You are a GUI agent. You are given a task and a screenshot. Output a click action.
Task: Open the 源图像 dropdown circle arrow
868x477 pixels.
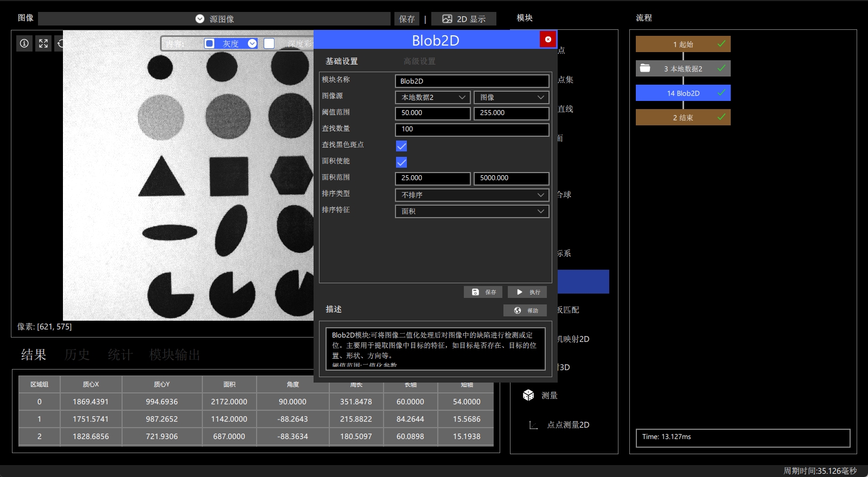pyautogui.click(x=200, y=19)
